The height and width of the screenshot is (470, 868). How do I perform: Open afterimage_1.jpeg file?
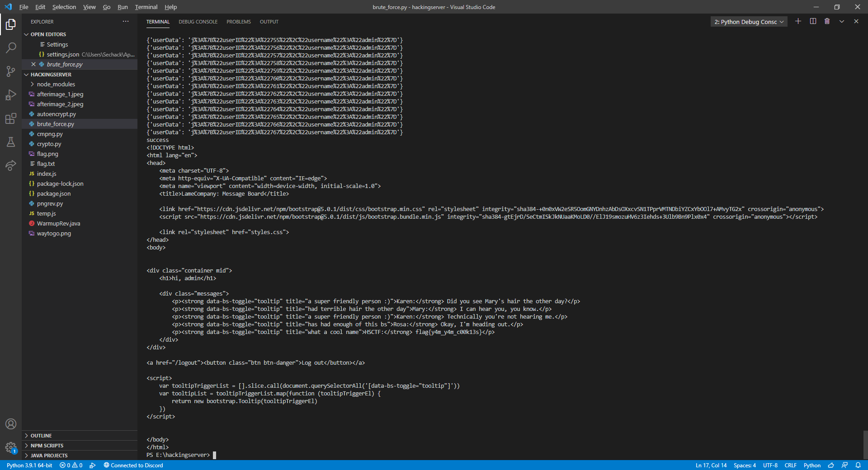[x=80, y=94]
